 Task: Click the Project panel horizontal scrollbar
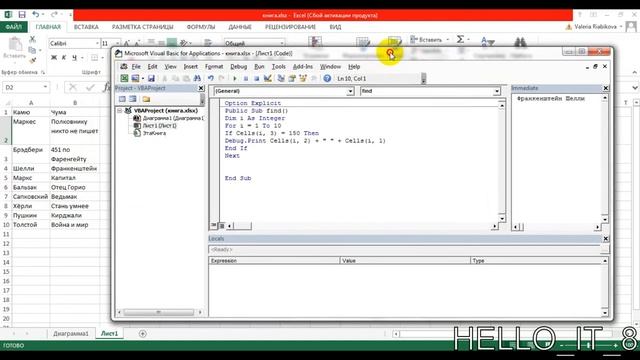click(x=159, y=312)
